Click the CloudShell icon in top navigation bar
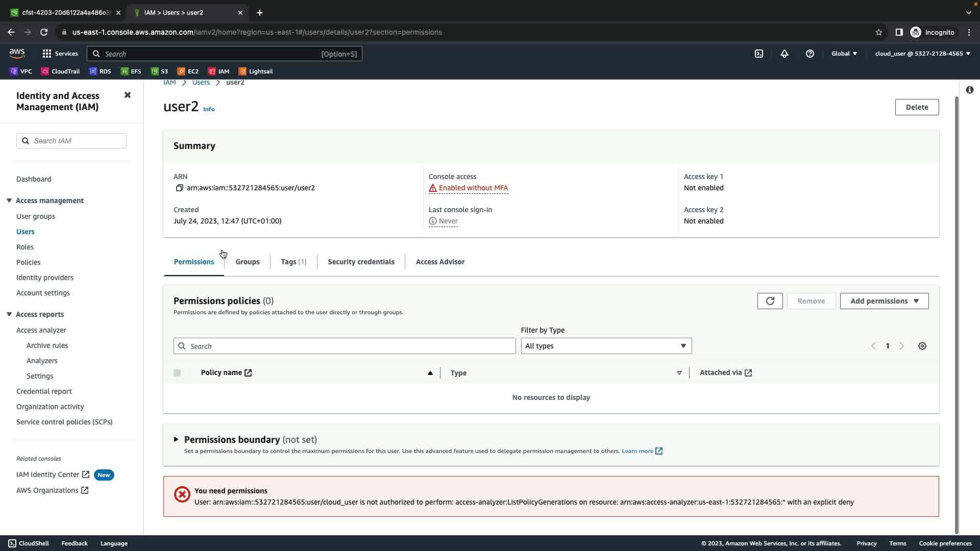The height and width of the screenshot is (551, 980). pos(759,54)
